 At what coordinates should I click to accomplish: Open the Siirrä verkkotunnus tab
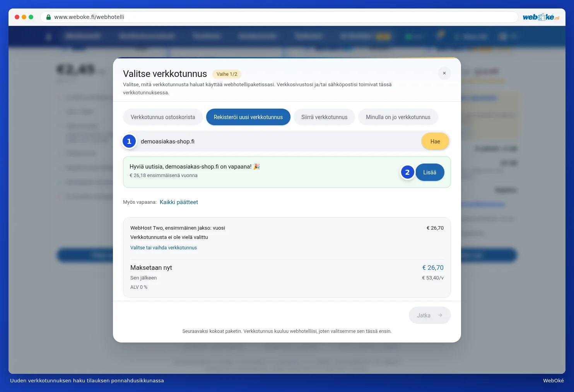324,117
